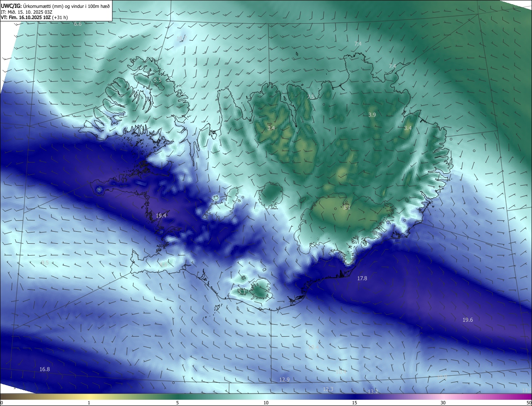Click the 7.5 value label on the map

pyautogui.click(x=310, y=97)
